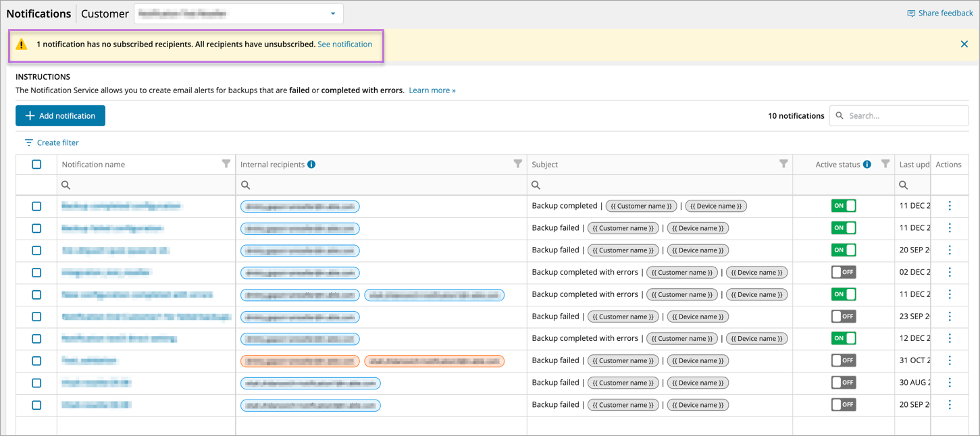Enable the OFF toggle in the 31 OCT row

[x=844, y=360]
